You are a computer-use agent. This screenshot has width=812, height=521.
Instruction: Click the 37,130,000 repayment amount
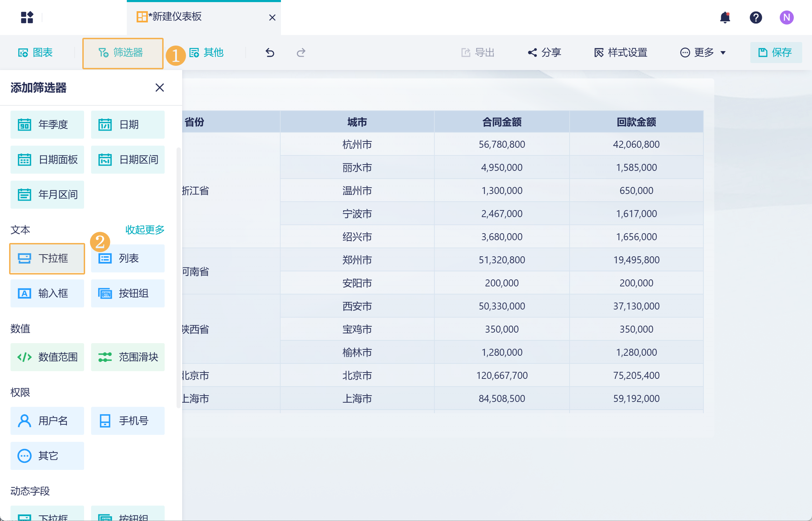tap(636, 306)
